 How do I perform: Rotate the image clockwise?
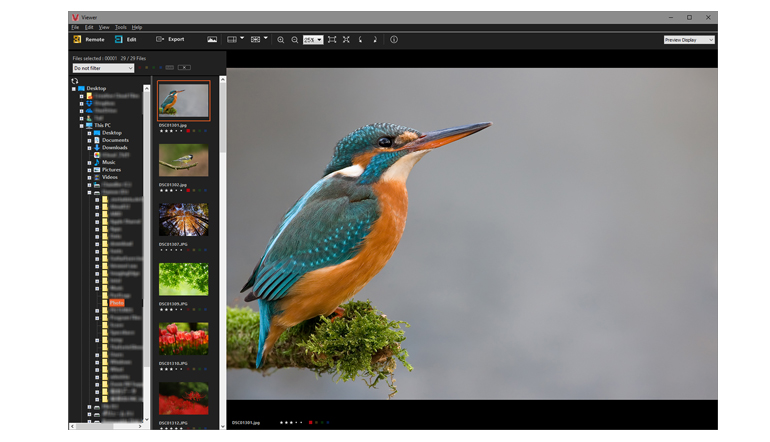[x=375, y=39]
